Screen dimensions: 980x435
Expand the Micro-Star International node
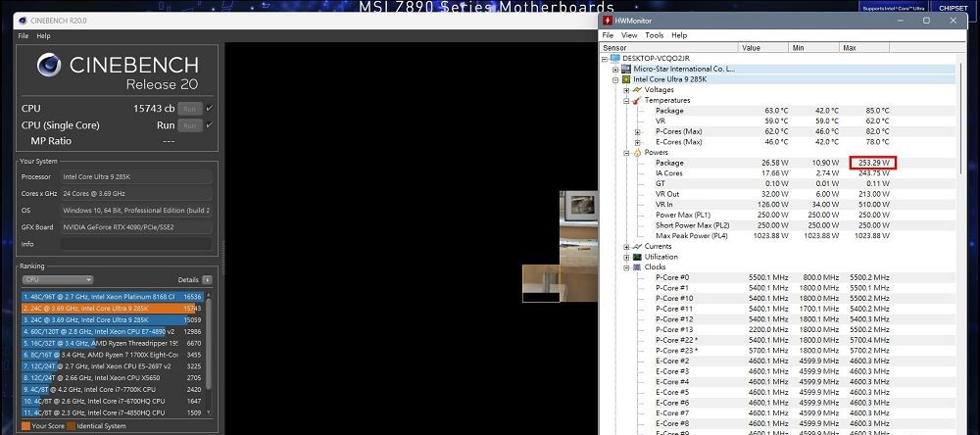tap(615, 70)
